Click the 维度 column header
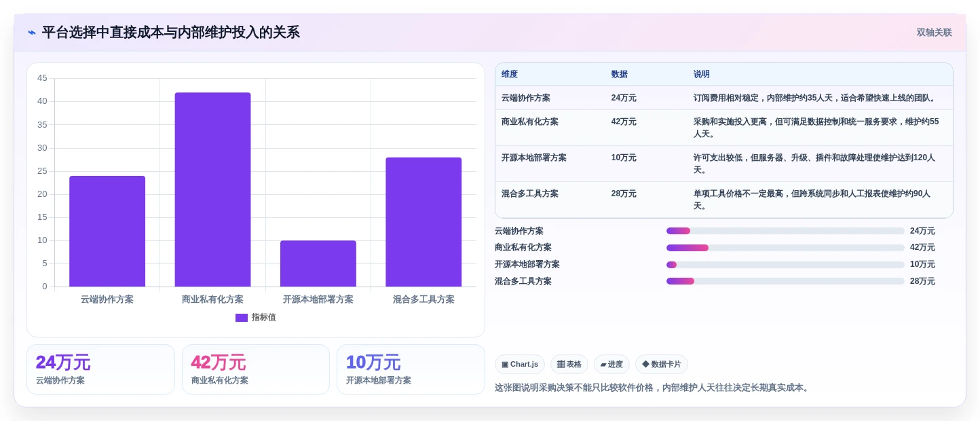This screenshot has height=421, width=980. [x=510, y=75]
